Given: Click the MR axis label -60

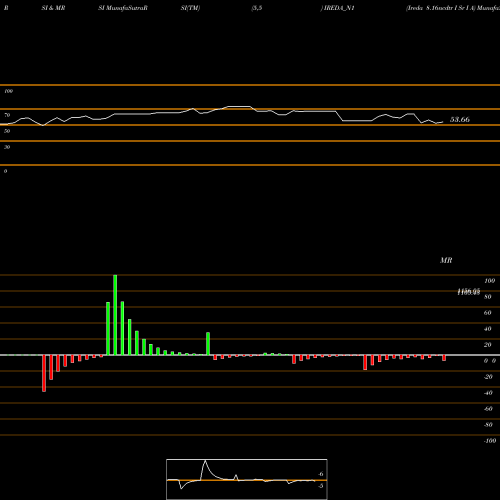Looking at the screenshot, I should [488, 409].
